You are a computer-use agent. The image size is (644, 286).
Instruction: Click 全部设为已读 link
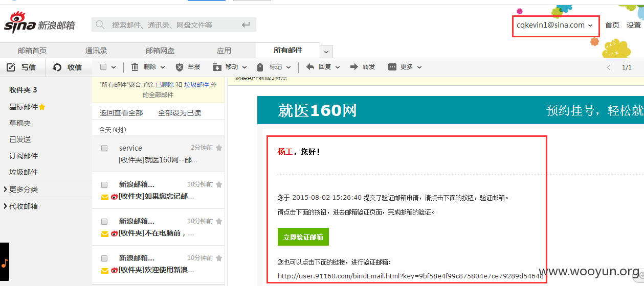tap(180, 113)
